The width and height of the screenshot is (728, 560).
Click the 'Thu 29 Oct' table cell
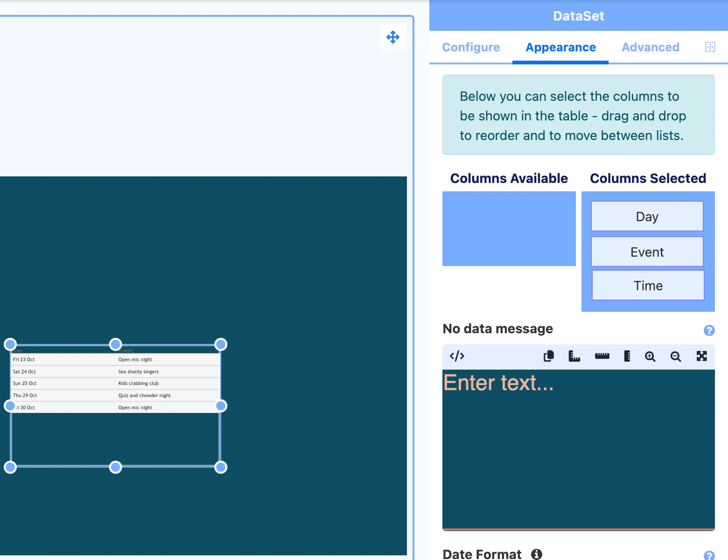(x=25, y=396)
